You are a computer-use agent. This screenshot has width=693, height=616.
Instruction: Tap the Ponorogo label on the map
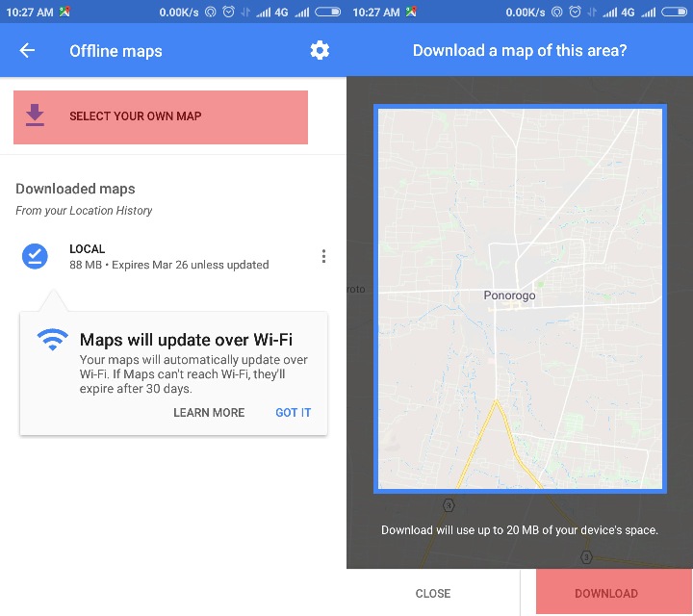(x=509, y=295)
